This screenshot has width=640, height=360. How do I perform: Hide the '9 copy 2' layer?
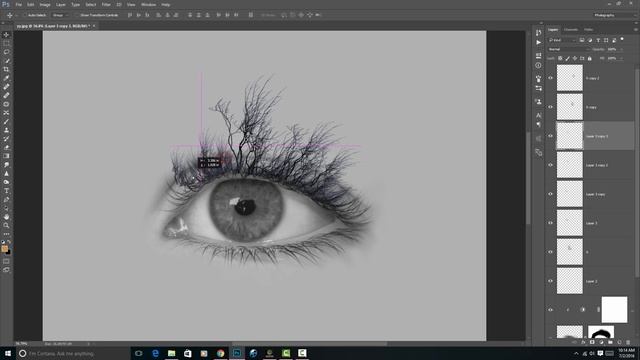click(x=550, y=78)
